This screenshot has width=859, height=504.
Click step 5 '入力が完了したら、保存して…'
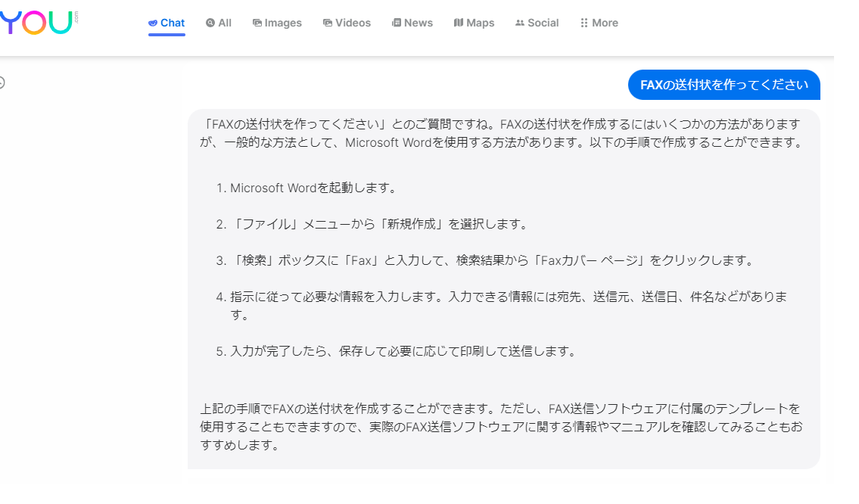coord(397,351)
